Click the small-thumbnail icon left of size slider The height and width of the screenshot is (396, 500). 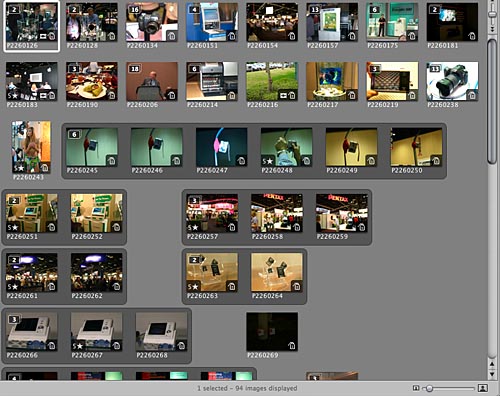click(x=416, y=388)
